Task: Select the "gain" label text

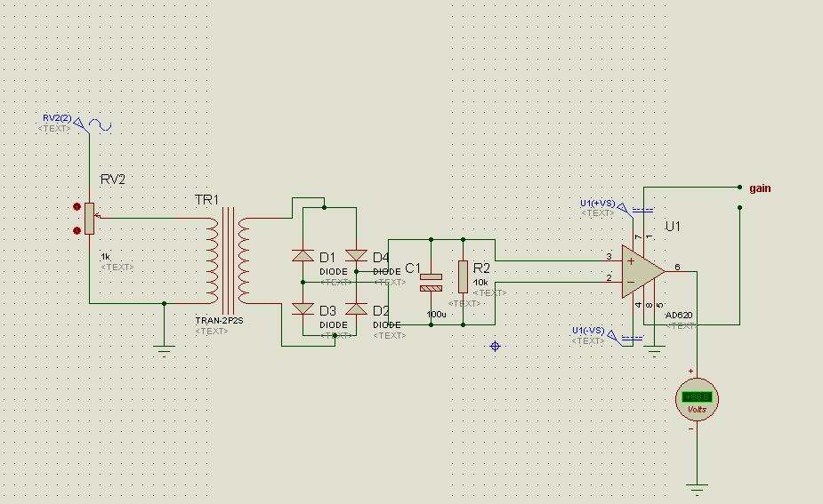Action: (x=760, y=188)
